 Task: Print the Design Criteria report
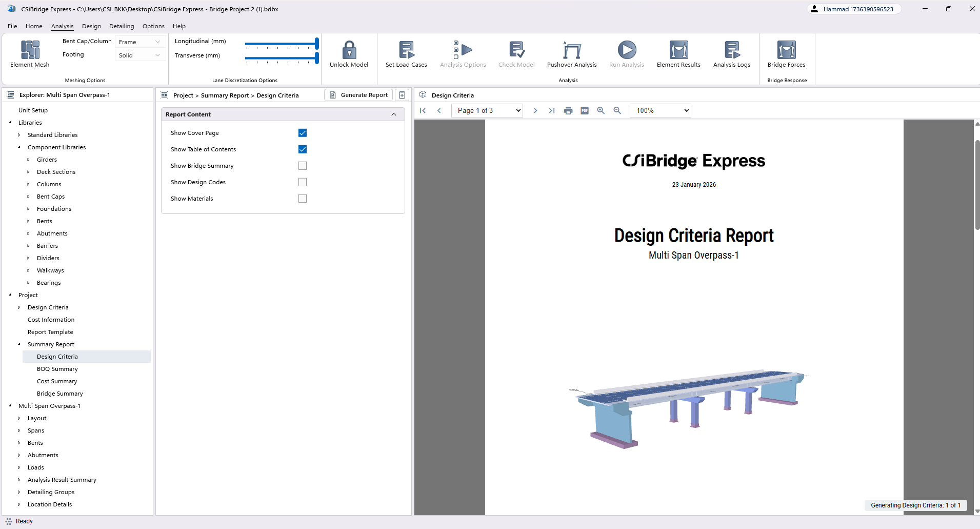[568, 110]
